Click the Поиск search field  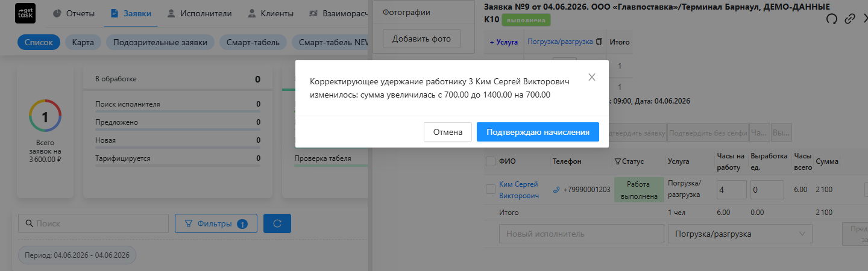93,223
